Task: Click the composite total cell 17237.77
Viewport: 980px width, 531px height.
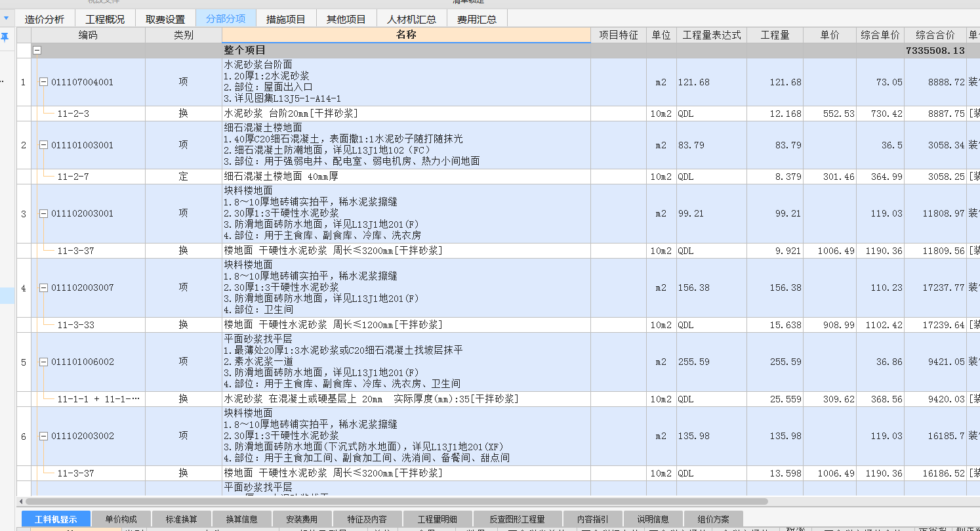Action: click(935, 287)
